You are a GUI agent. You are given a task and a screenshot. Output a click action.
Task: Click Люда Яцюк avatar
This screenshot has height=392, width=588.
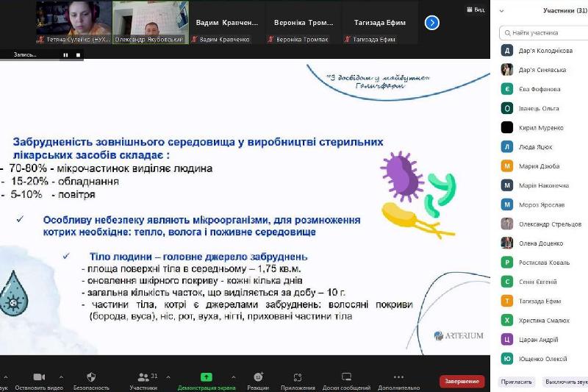(x=507, y=146)
